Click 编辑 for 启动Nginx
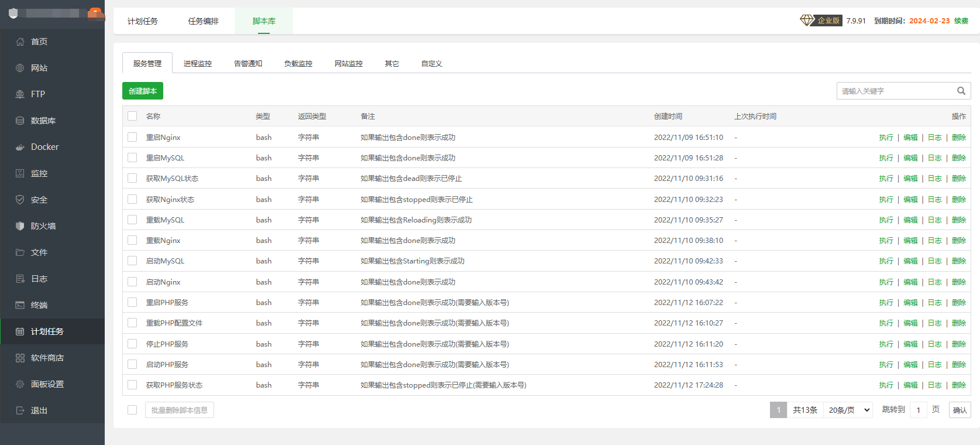Screen dimensions: 980x445 pyautogui.click(x=911, y=282)
